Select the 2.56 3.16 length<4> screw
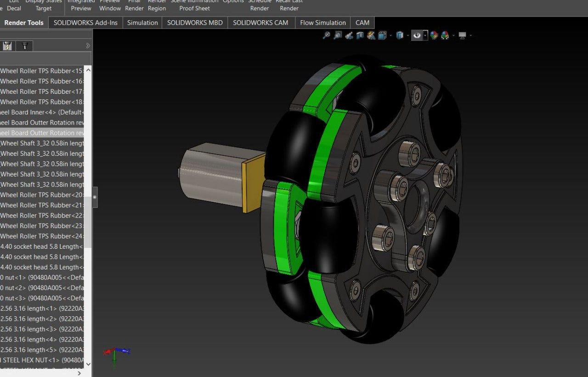This screenshot has width=588, height=377. [42, 340]
